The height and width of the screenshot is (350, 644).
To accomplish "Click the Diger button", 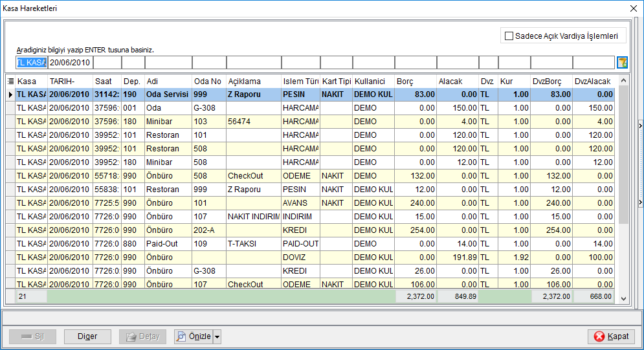I will pos(87,336).
